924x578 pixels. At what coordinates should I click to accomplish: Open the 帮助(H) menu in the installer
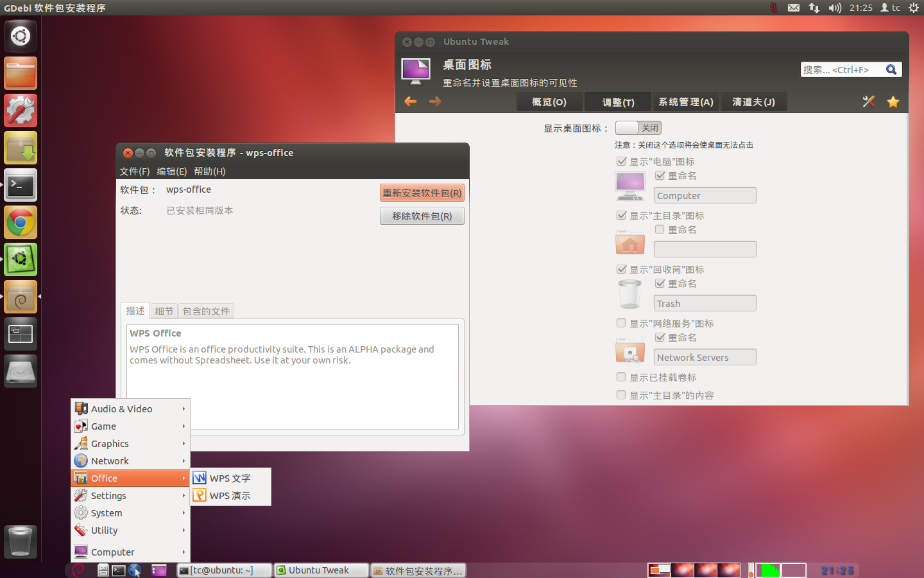point(210,171)
